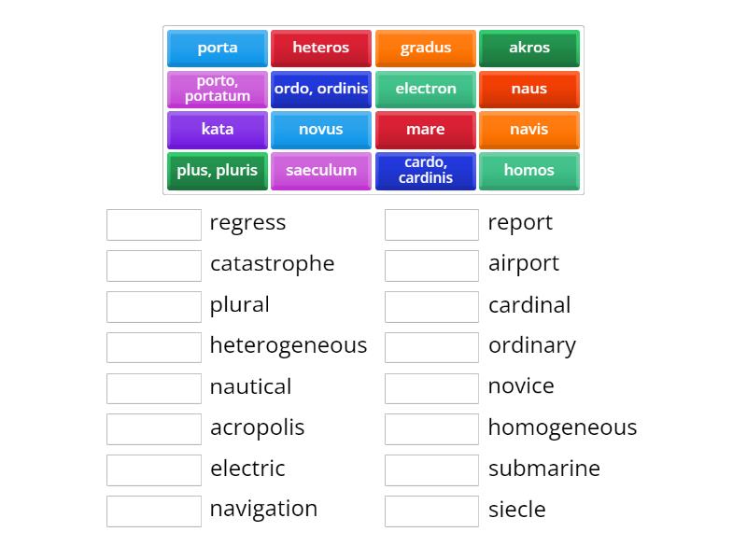Viewport: 747px width, 560px height.
Task: Click the orange "gradus" tile
Action: 425,48
